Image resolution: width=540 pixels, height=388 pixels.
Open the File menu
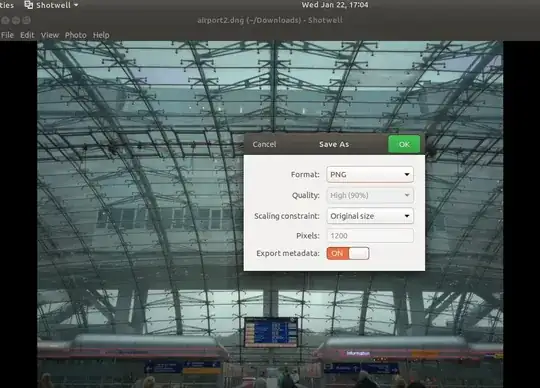click(x=7, y=35)
